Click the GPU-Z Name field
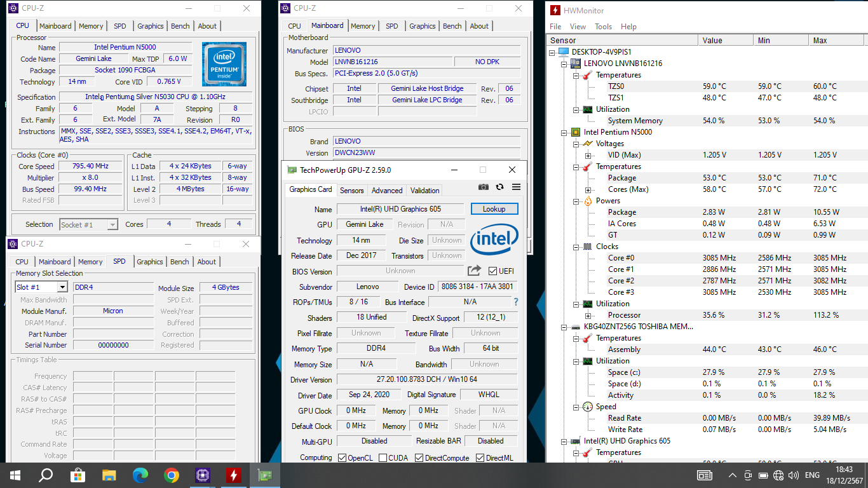The width and height of the screenshot is (868, 488). [400, 209]
